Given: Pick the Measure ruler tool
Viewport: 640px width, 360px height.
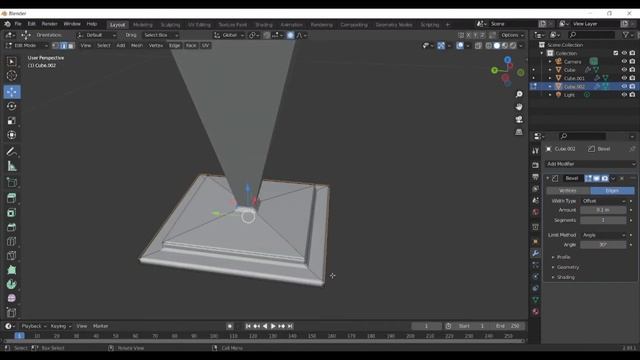Looking at the screenshot, I should pos(12,166).
